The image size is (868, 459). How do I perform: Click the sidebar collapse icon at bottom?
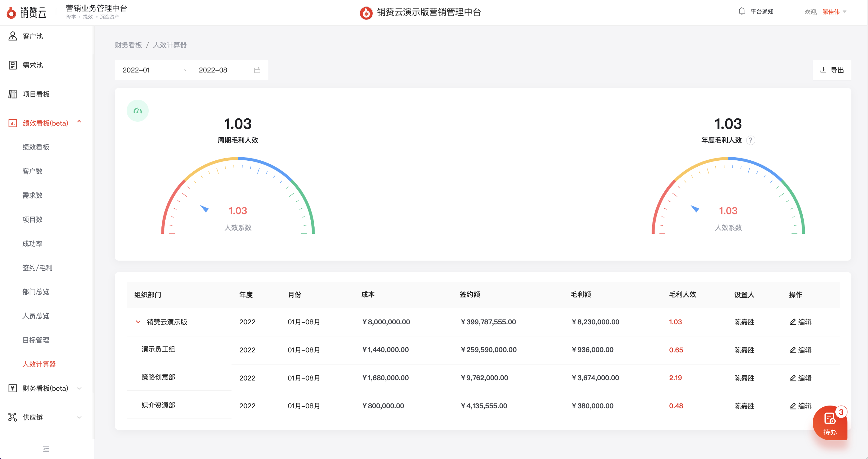coord(46,449)
